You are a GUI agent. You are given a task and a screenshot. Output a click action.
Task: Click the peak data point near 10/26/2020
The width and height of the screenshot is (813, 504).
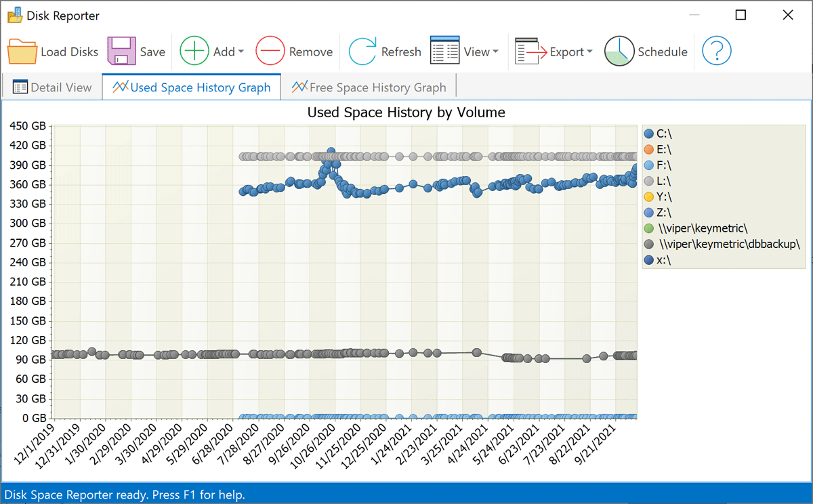coord(331,150)
